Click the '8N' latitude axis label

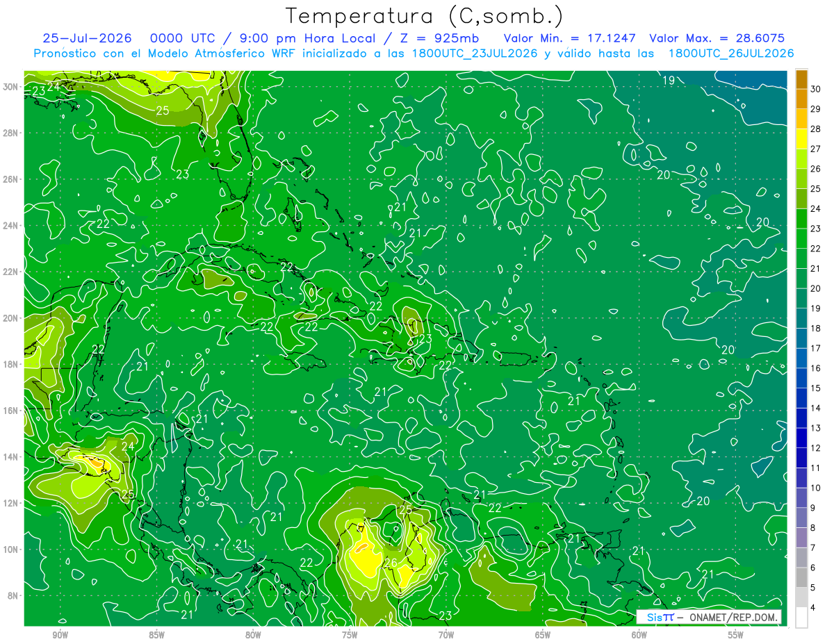point(14,595)
